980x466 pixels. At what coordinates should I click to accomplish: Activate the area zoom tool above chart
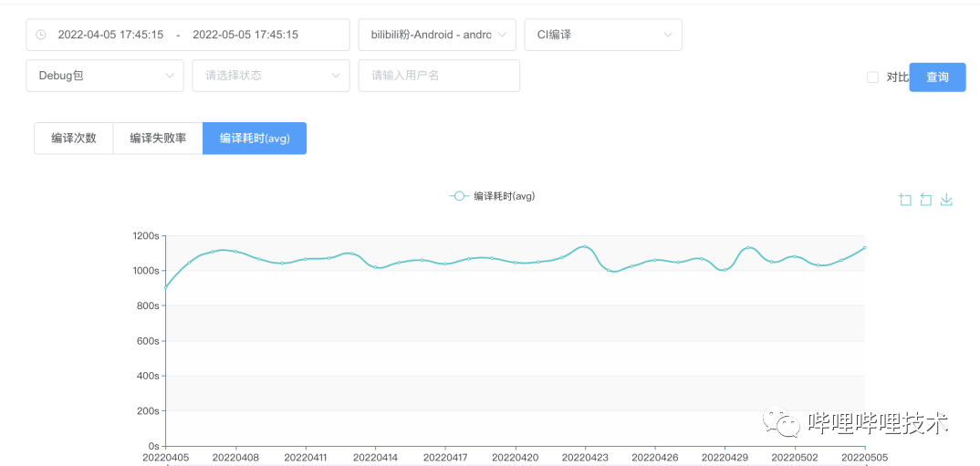pyautogui.click(x=905, y=200)
